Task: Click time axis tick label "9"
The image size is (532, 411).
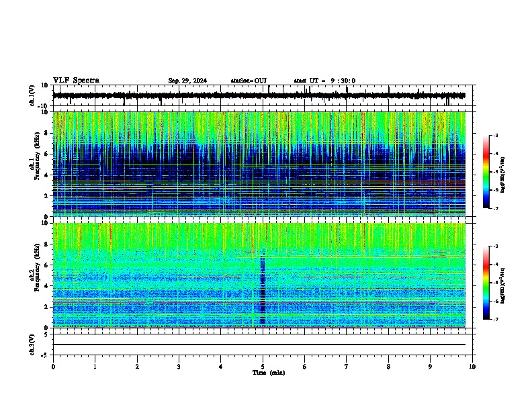Action: tap(430, 367)
